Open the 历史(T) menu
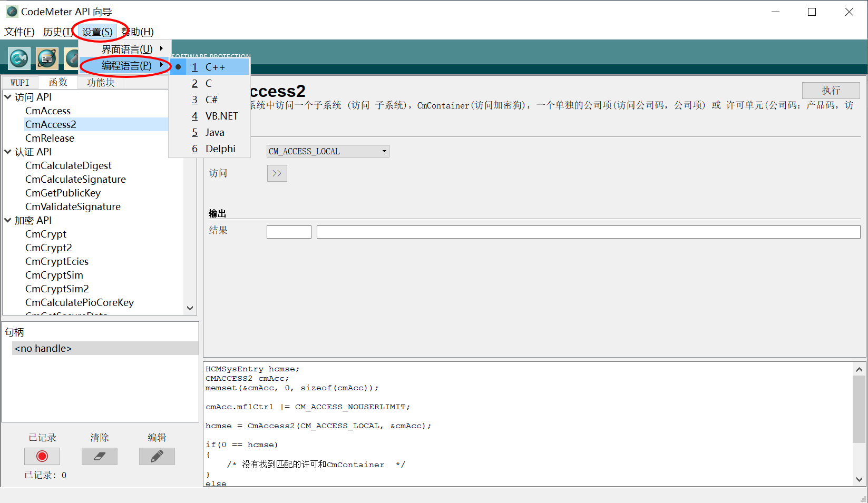 (58, 32)
